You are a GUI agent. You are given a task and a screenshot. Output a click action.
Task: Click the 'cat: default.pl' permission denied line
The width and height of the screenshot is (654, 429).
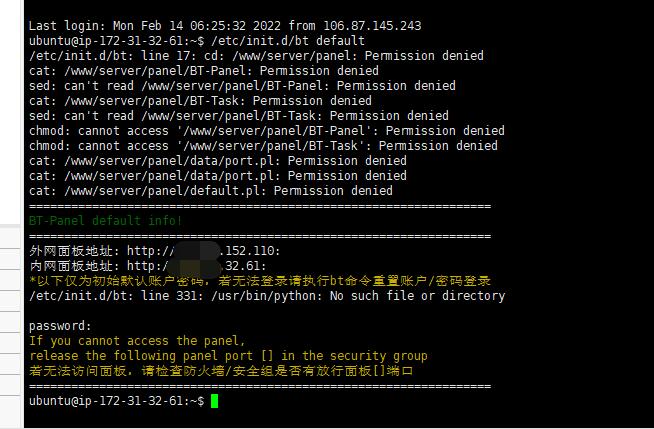tap(211, 191)
